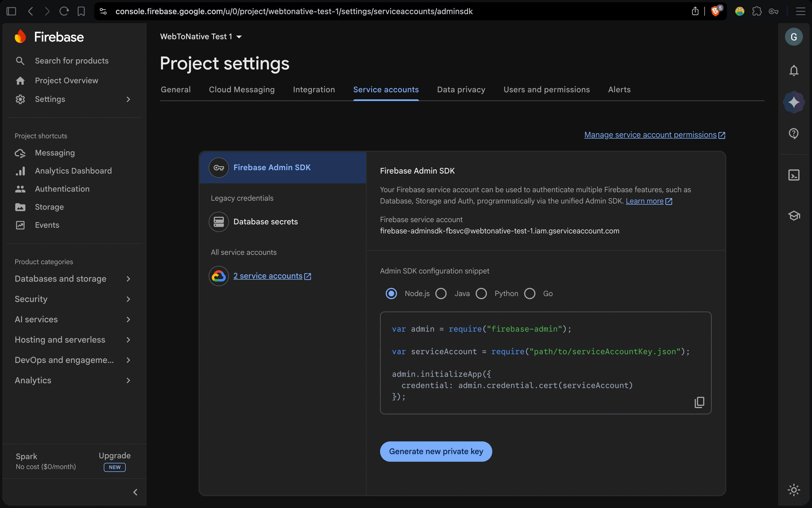This screenshot has width=812, height=508.
Task: Click the Analytics Dashboard bar chart icon
Action: (20, 171)
